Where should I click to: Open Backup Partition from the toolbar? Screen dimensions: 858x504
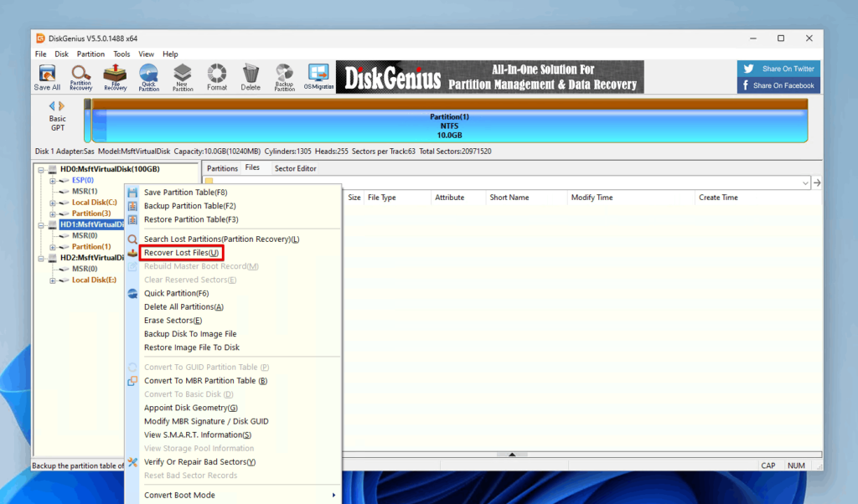pos(284,76)
